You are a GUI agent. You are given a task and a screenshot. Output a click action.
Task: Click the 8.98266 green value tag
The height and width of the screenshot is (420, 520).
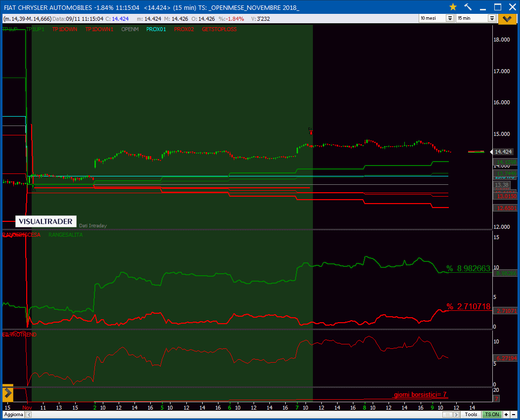click(506, 273)
